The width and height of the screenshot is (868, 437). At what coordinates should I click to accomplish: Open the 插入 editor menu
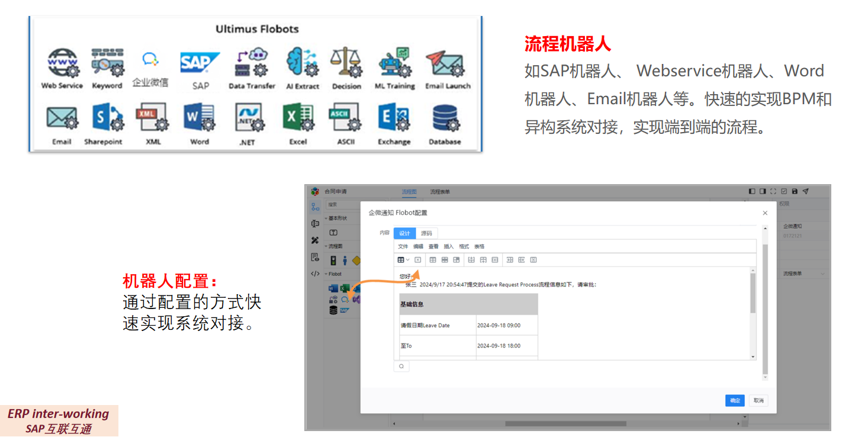[x=449, y=246]
